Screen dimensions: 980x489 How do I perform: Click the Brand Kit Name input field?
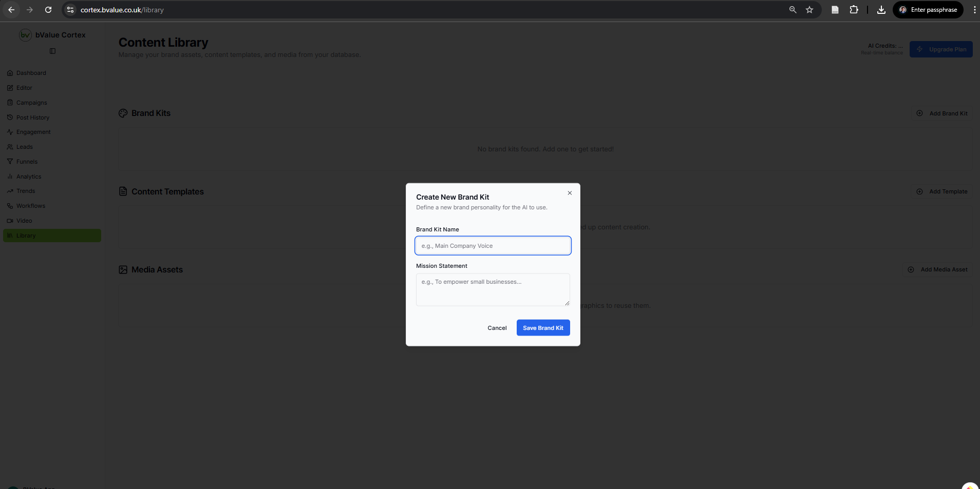click(x=492, y=245)
